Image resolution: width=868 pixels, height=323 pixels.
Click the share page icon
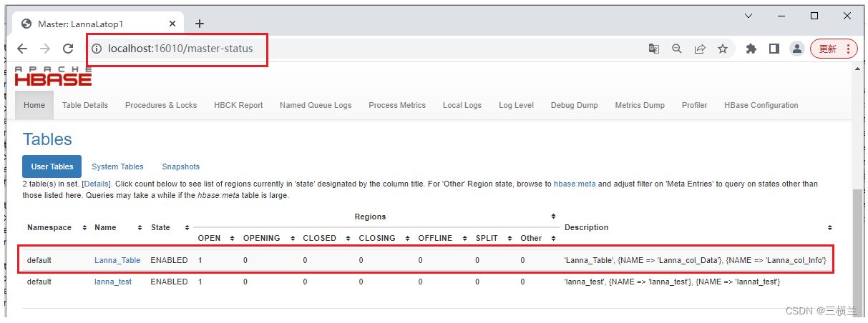[x=699, y=49]
